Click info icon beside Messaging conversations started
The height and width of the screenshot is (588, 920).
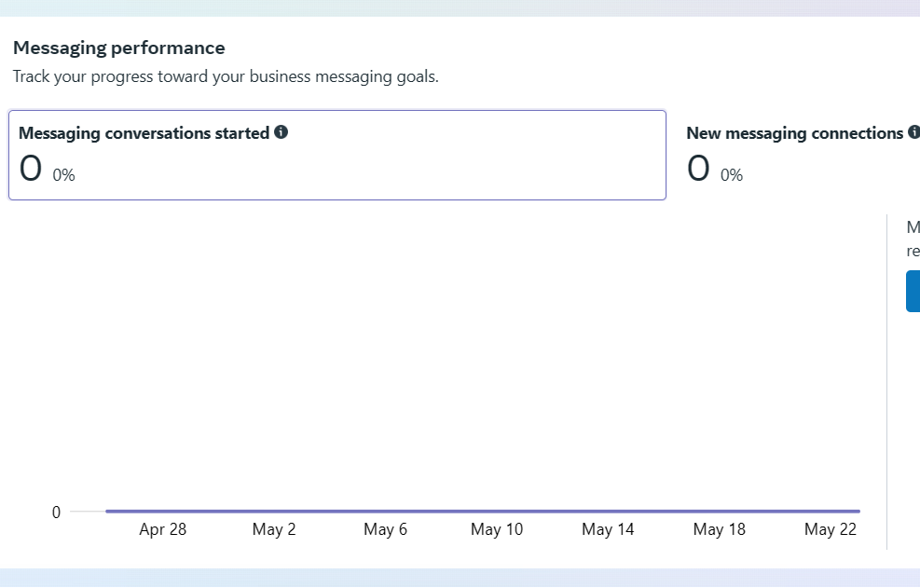[x=281, y=132]
